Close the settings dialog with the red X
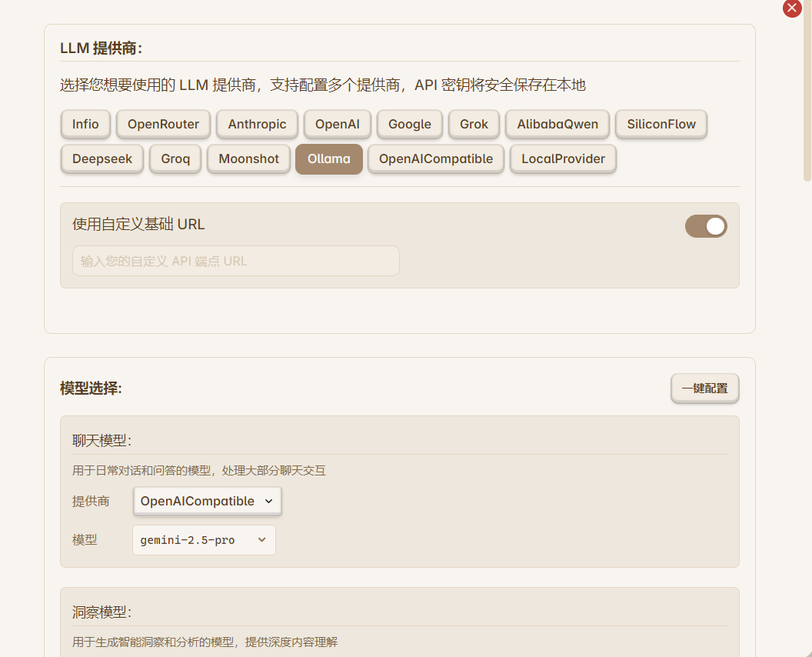This screenshot has height=657, width=812. tap(792, 8)
